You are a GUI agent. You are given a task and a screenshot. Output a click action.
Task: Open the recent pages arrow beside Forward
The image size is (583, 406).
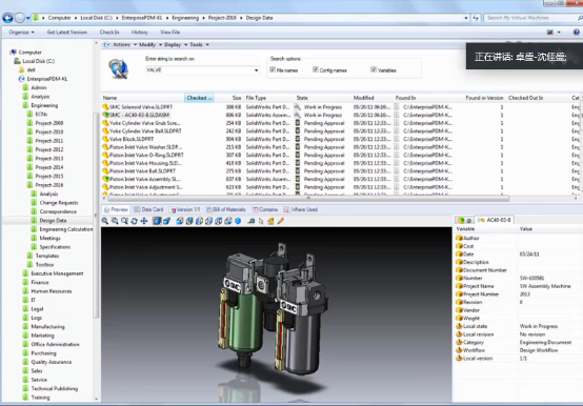(x=28, y=18)
